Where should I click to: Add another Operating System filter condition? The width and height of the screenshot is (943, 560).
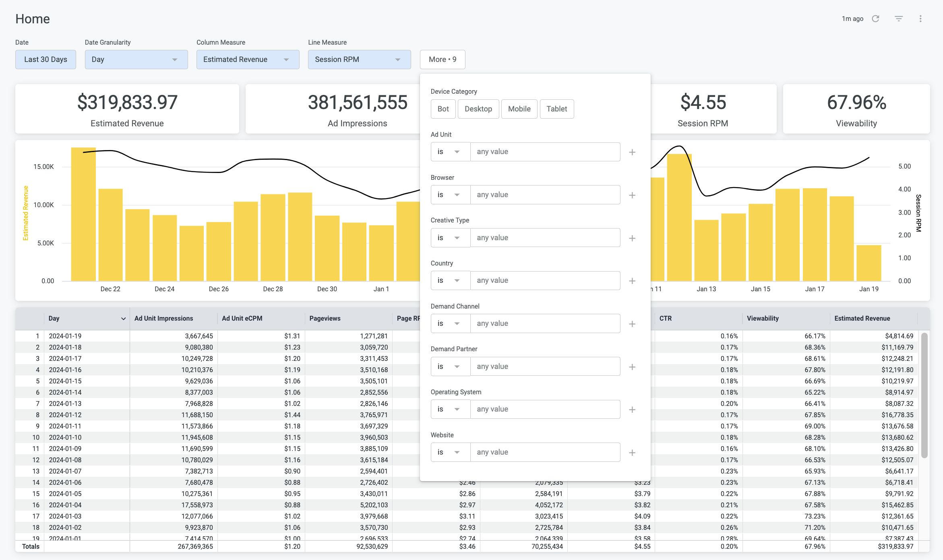click(x=632, y=410)
